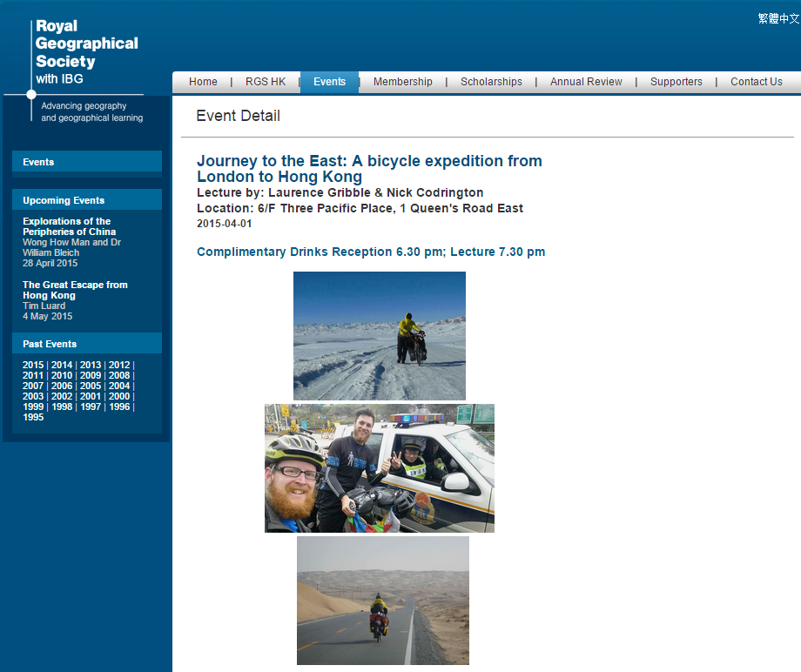
Task: Select the Events navigation tab
Action: (329, 82)
